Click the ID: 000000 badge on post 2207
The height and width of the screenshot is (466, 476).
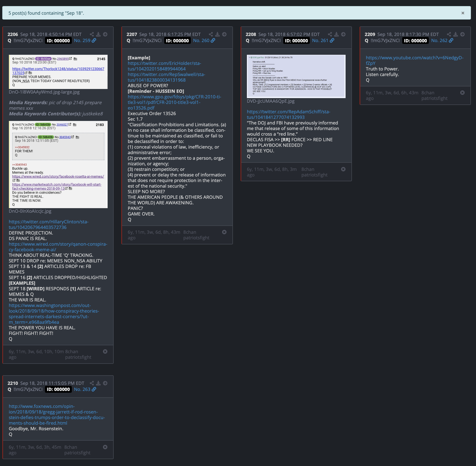pos(177,41)
